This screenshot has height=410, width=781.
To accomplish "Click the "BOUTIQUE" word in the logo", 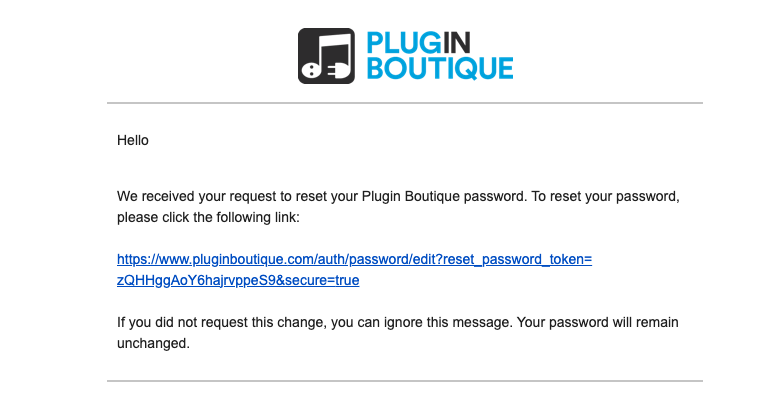I will [439, 68].
